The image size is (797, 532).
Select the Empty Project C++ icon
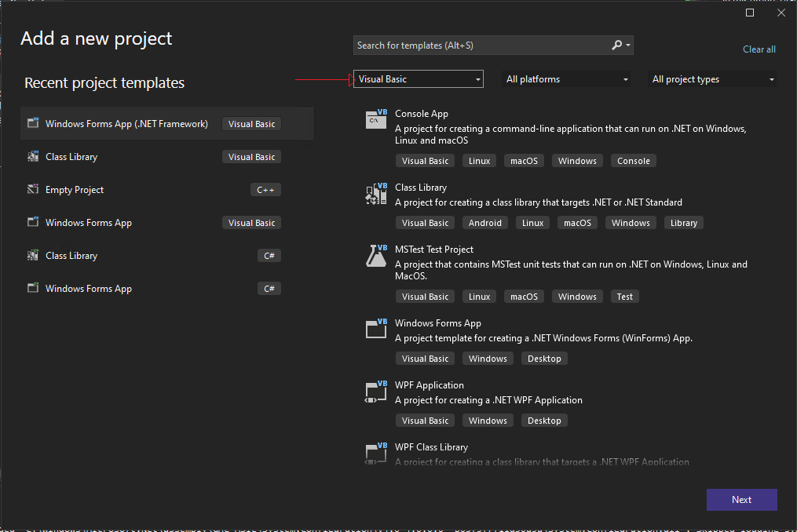32,189
